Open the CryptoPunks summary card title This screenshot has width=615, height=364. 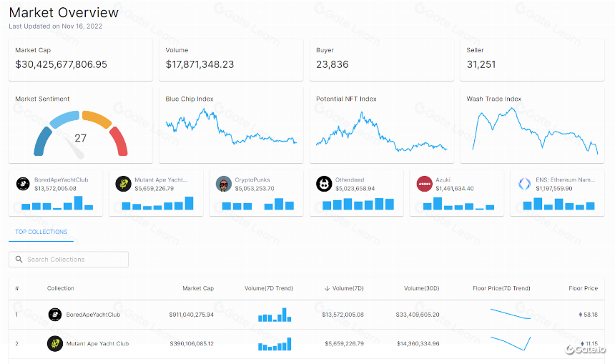[x=252, y=179]
